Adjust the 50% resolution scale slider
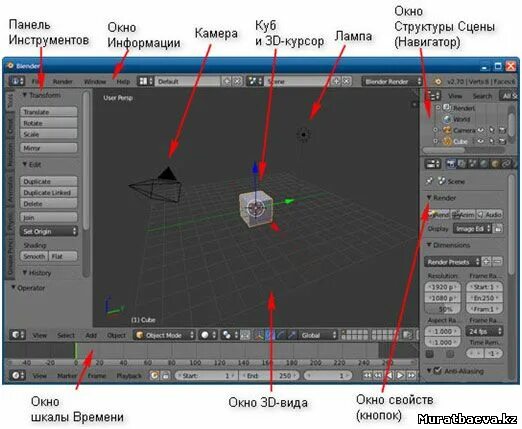Image resolution: width=522 pixels, height=429 pixels. pos(443,309)
